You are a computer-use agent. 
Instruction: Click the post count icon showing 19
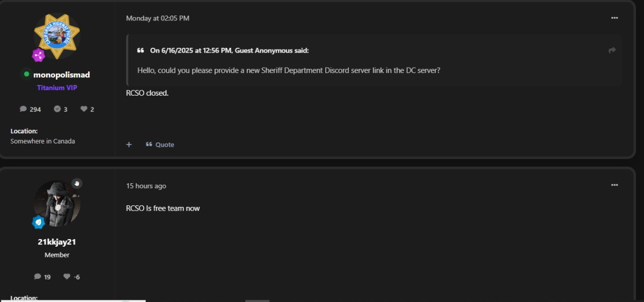pyautogui.click(x=38, y=276)
